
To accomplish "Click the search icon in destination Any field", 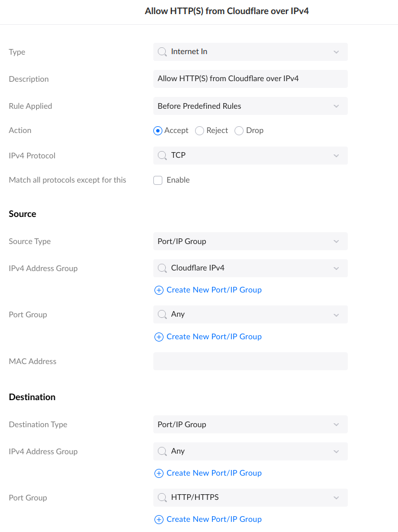I will click(x=162, y=451).
